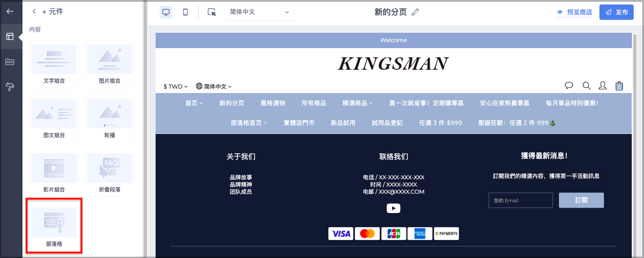This screenshot has height=258, width=644.
Task: Expand the 首页 navigation menu
Action: 194,103
